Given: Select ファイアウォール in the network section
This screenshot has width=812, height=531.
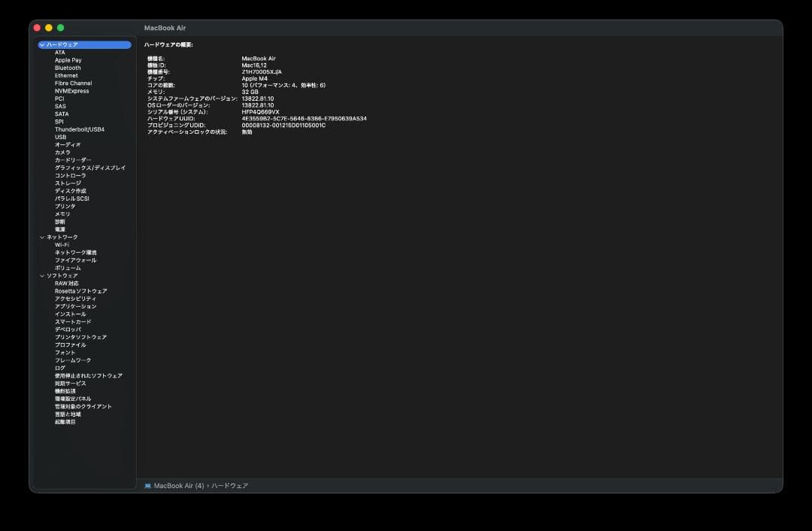Looking at the screenshot, I should pos(75,260).
